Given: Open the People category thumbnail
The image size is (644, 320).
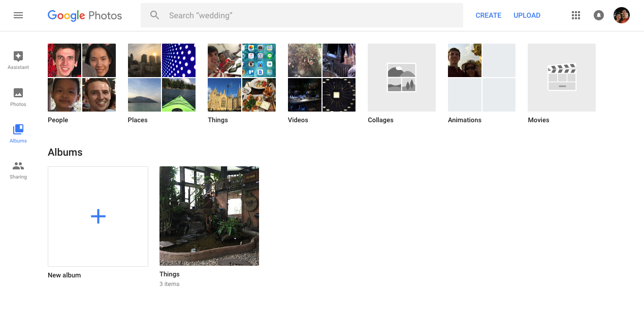Looking at the screenshot, I should coord(82,78).
